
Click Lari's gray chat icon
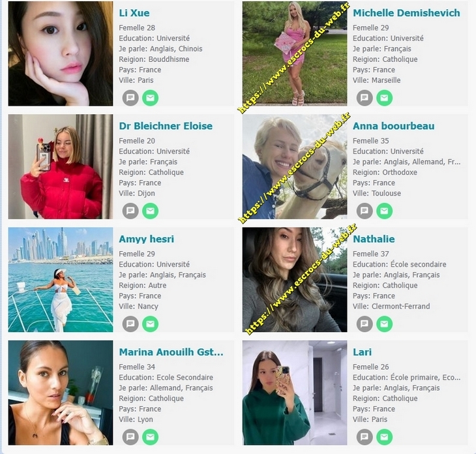tap(364, 436)
